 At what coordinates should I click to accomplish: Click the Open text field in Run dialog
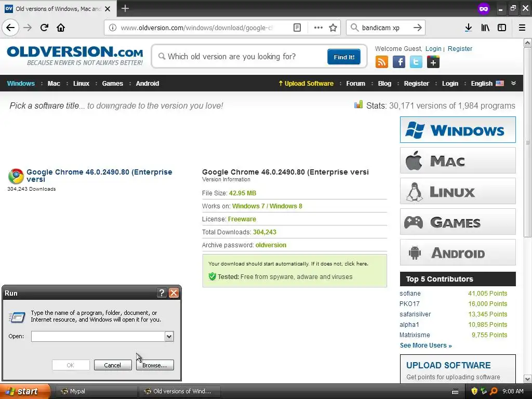click(x=98, y=336)
